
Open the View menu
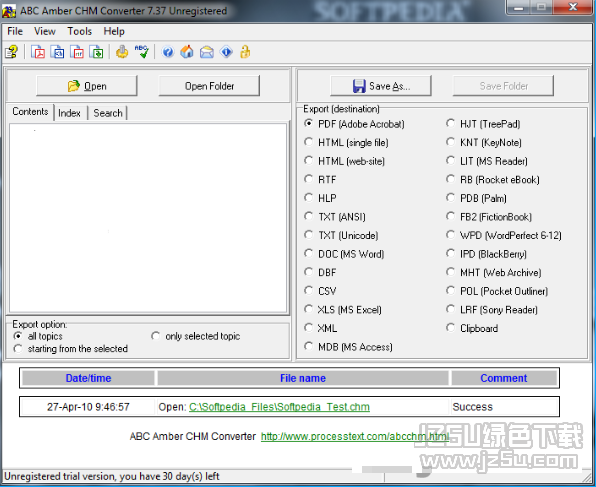pos(45,31)
